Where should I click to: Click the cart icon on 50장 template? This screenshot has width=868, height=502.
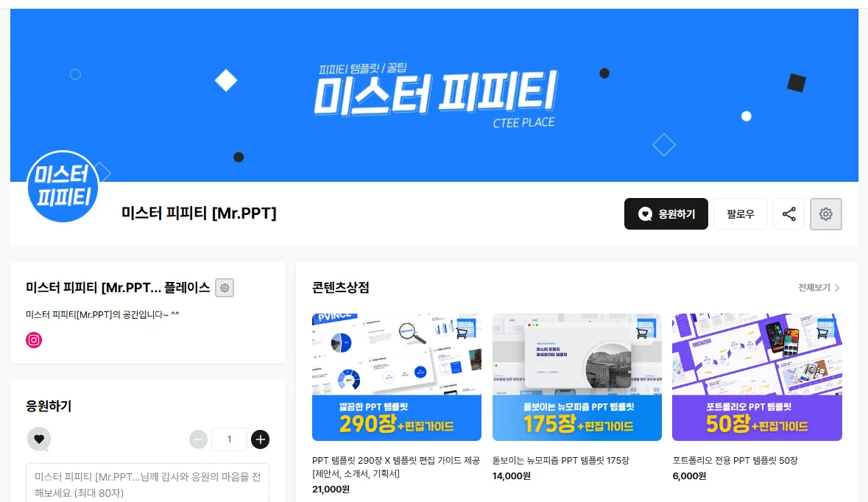pos(822,333)
